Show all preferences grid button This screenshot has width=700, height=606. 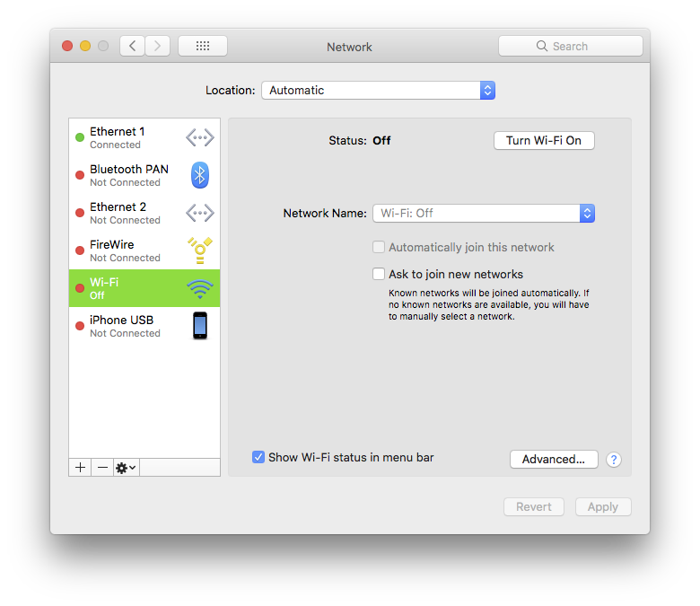click(x=203, y=46)
